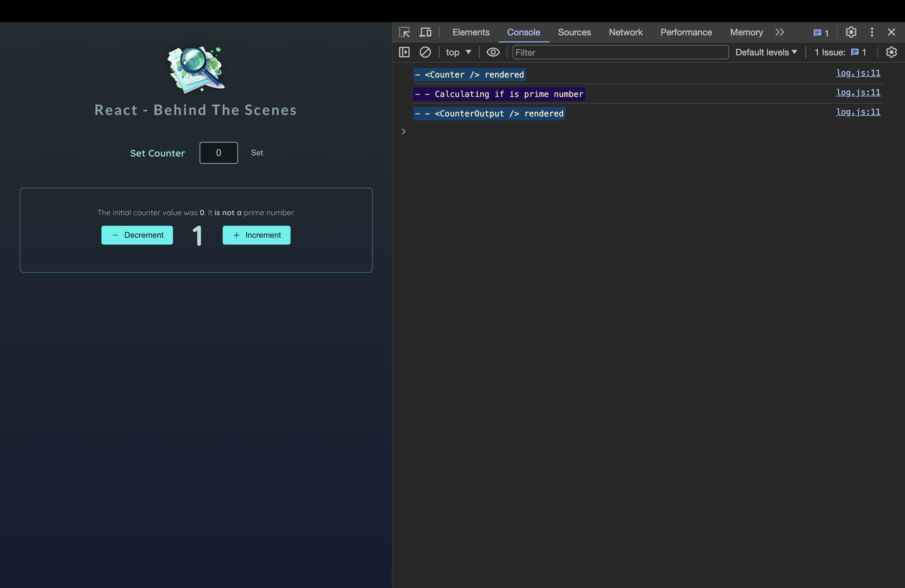905x588 pixels.
Task: Activate the inspect element picker icon
Action: (x=404, y=32)
